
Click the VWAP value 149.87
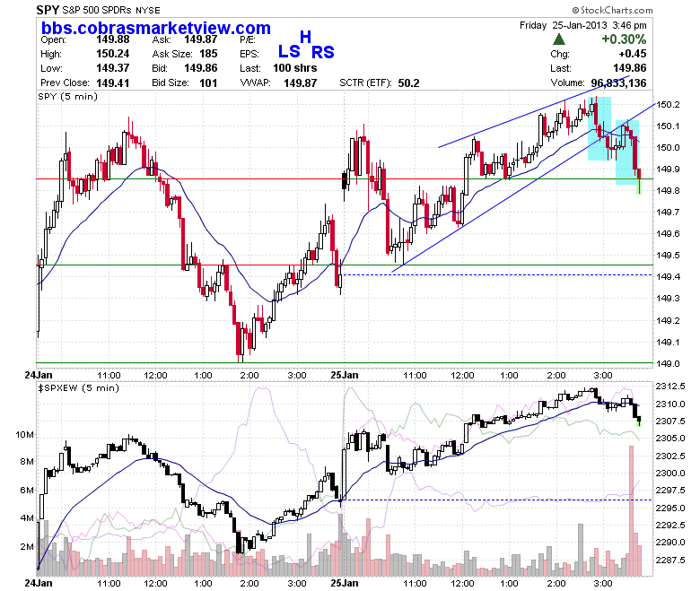coord(301,83)
